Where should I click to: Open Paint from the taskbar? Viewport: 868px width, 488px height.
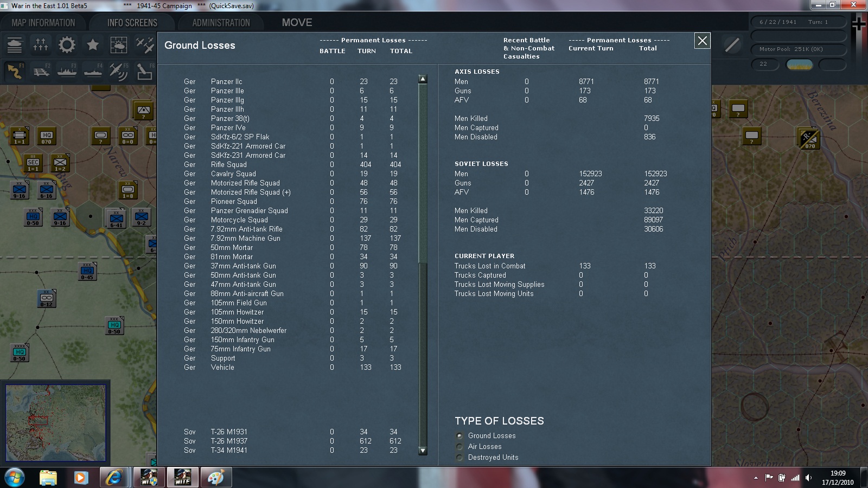215,478
